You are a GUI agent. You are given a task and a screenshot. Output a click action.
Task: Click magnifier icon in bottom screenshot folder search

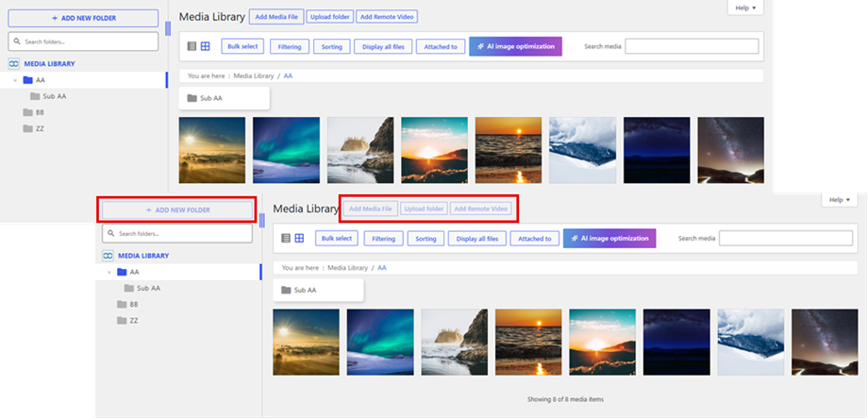[x=111, y=234]
